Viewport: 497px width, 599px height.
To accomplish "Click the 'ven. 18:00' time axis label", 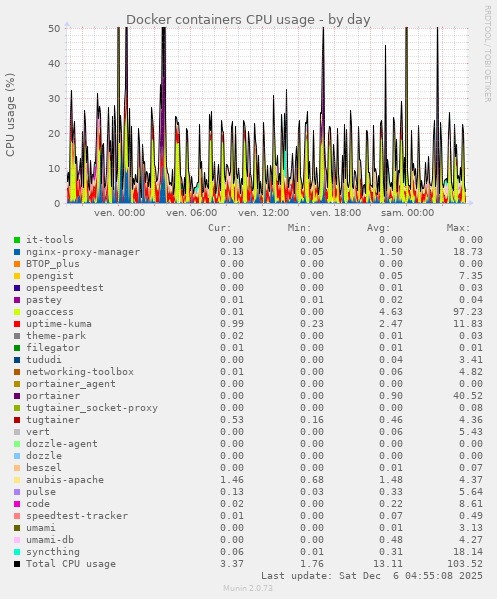I will coord(335,213).
